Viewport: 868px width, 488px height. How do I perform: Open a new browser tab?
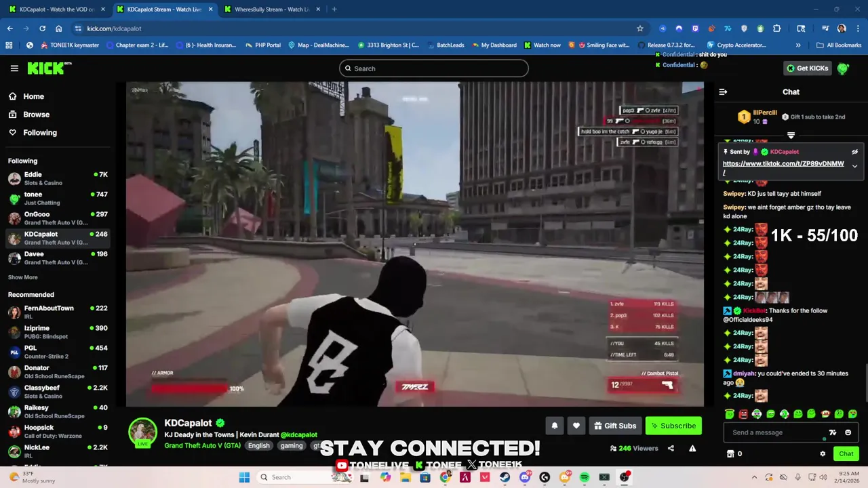[x=334, y=9]
